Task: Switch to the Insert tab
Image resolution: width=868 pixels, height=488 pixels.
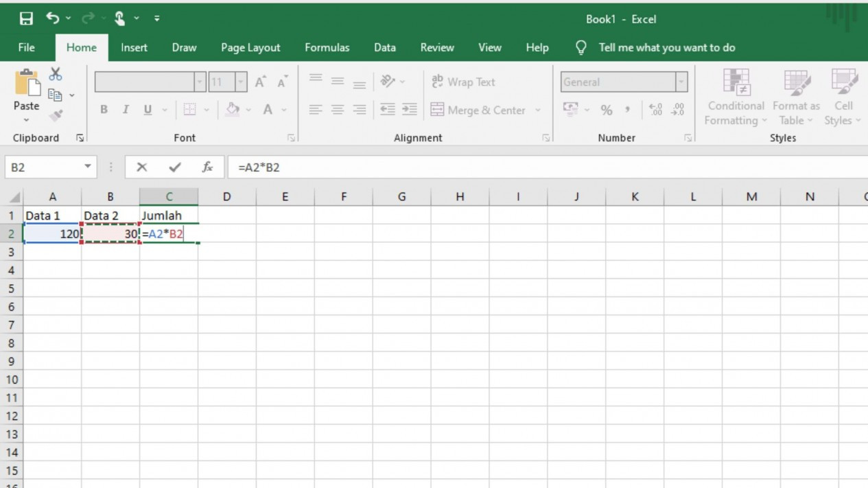Action: point(134,47)
